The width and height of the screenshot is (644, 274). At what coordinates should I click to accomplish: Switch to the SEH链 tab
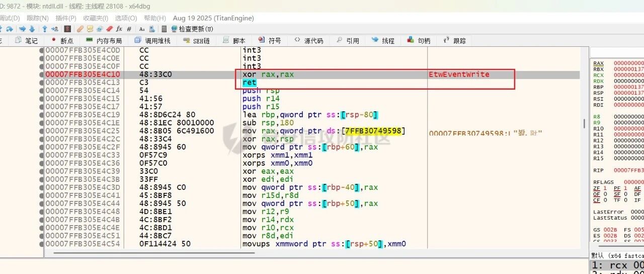point(197,40)
